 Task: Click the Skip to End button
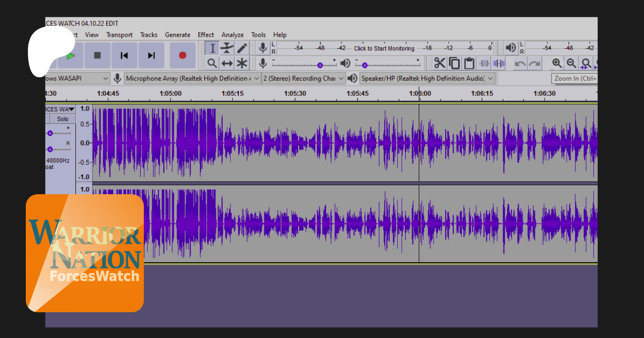pos(151,55)
